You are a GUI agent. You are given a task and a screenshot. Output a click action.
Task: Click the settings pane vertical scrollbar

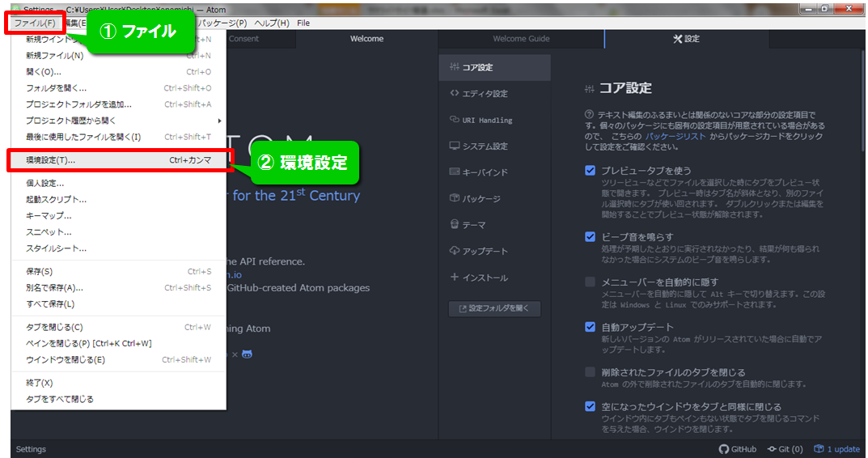click(862, 103)
